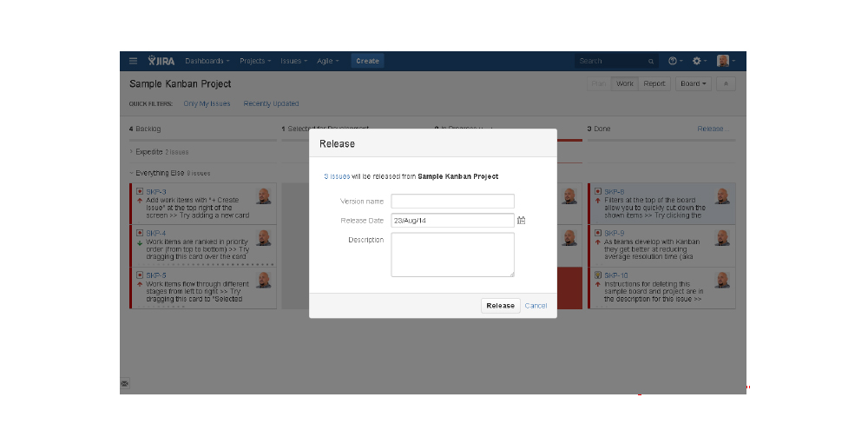This screenshot has width=868, height=437.
Task: Click the search magnifier icon
Action: tap(651, 62)
